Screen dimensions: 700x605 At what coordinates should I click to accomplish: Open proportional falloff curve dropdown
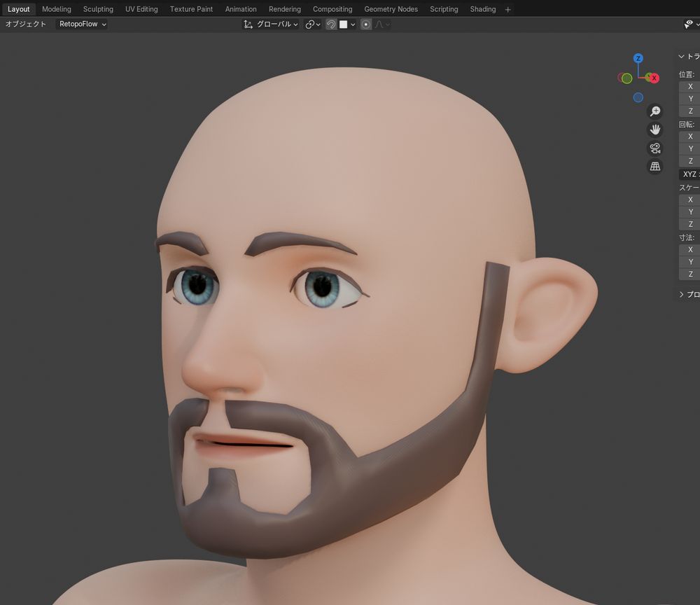[x=382, y=24]
